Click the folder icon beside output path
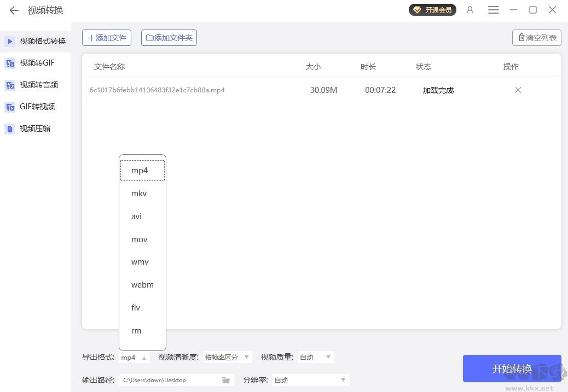 tap(226, 380)
